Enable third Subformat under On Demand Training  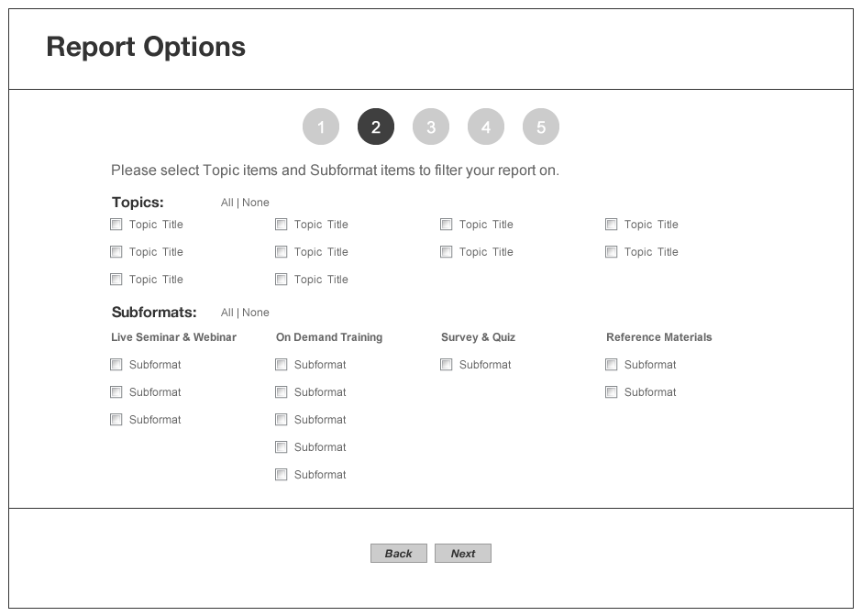(281, 420)
